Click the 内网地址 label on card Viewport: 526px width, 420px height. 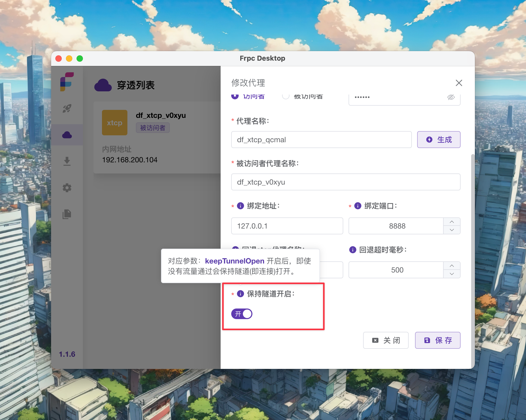click(x=117, y=149)
